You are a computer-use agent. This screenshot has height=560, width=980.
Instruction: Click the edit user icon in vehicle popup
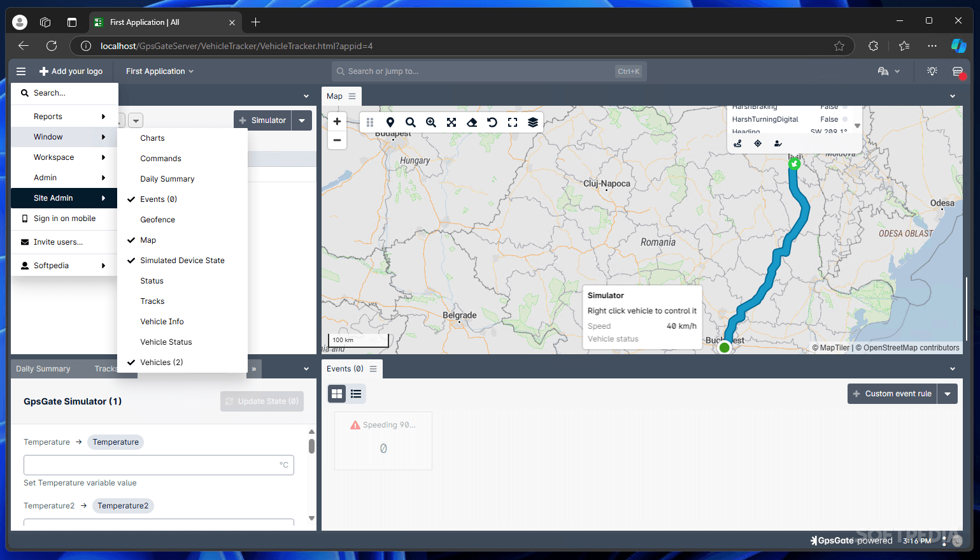tap(778, 143)
